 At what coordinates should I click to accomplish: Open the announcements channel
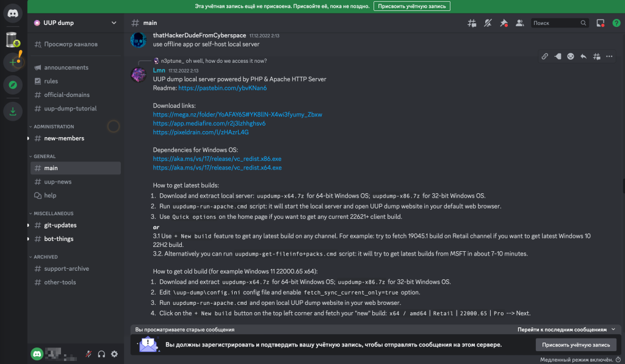(75, 67)
